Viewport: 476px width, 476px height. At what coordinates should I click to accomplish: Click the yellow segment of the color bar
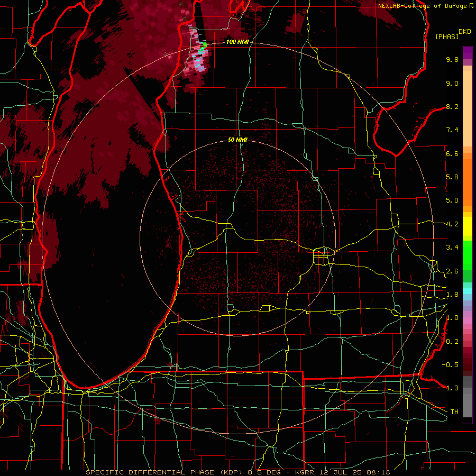[x=467, y=226]
